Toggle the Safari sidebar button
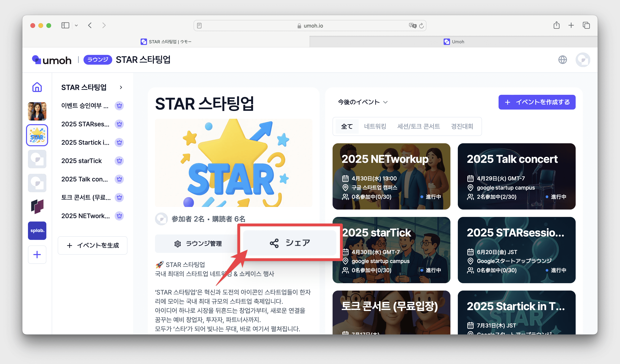 (65, 25)
